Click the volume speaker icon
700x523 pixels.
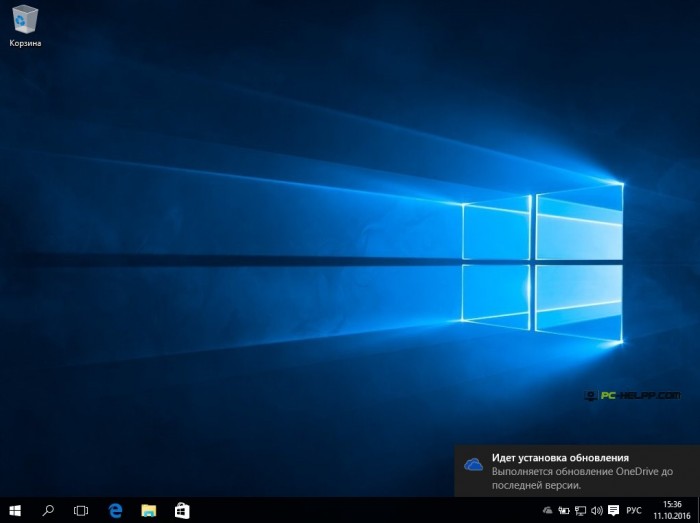point(596,510)
